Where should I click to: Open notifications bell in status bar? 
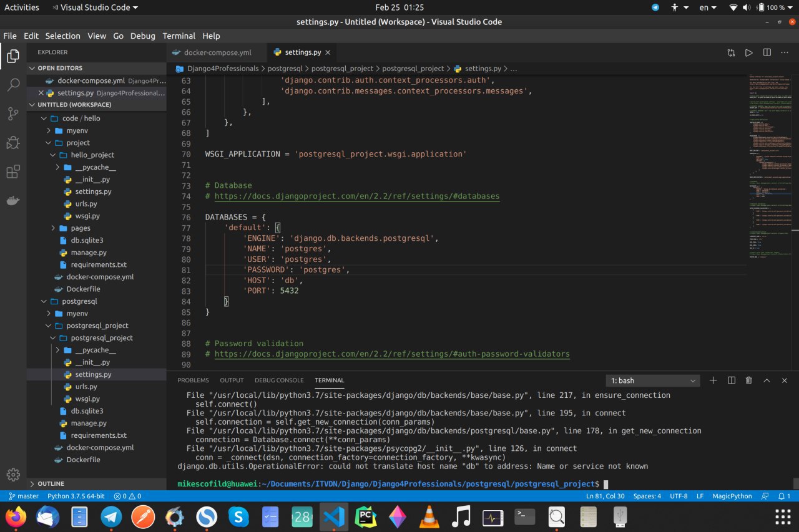tap(784, 496)
